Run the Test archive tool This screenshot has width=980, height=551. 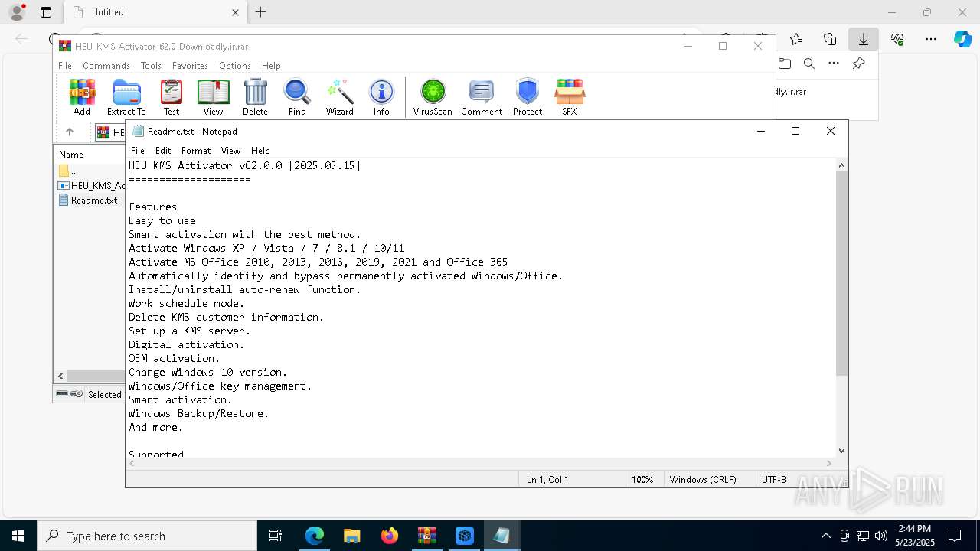tap(171, 96)
